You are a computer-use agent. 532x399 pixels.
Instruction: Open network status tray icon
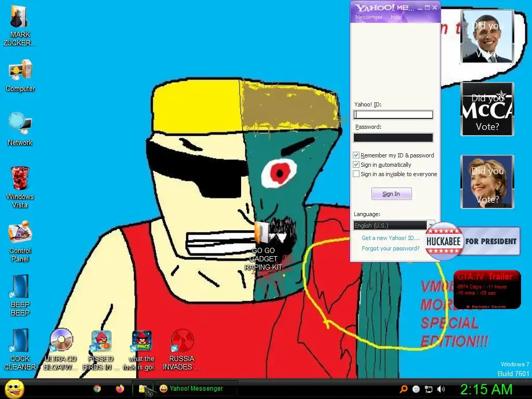coord(429,389)
